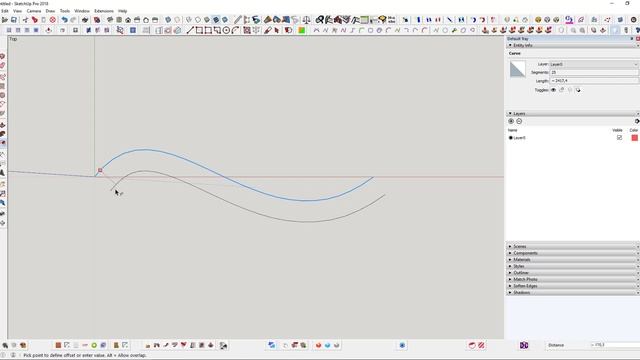Screen dimensions: 640x360
Task: Switch to Left standard view icon
Action: [155, 20]
